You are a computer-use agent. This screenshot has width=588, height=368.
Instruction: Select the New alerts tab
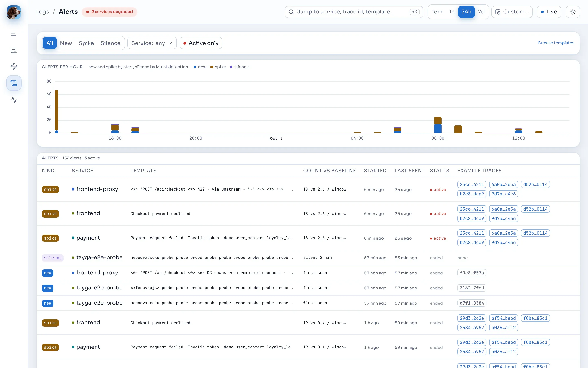[66, 43]
